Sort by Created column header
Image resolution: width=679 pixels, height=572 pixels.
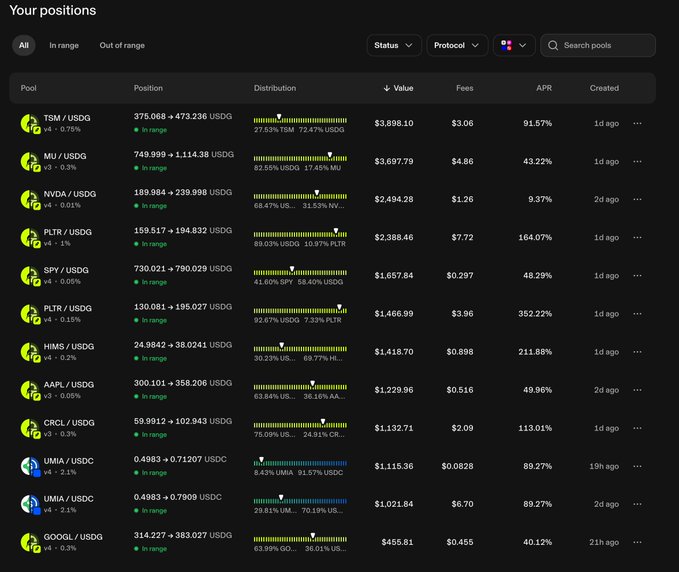point(604,88)
